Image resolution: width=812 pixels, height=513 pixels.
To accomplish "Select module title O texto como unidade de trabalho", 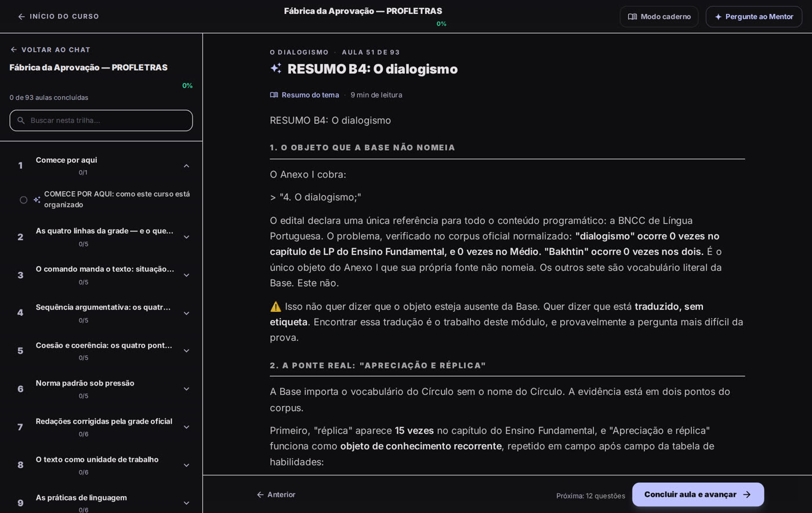I will 97,460.
